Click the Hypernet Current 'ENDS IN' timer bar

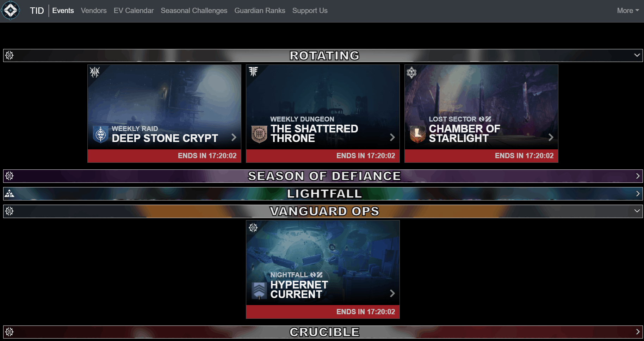point(323,312)
